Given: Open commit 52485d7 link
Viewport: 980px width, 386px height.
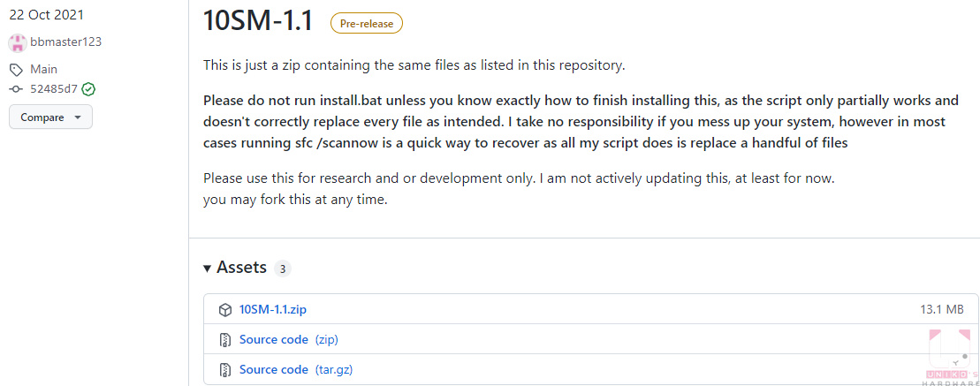Looking at the screenshot, I should click(54, 89).
